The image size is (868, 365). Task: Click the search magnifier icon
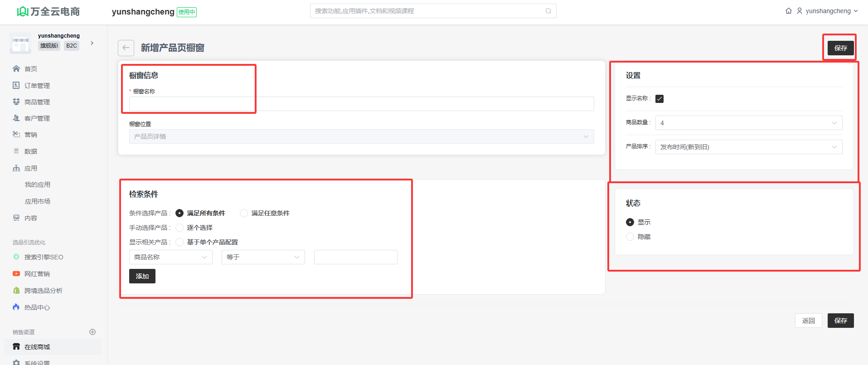point(548,11)
